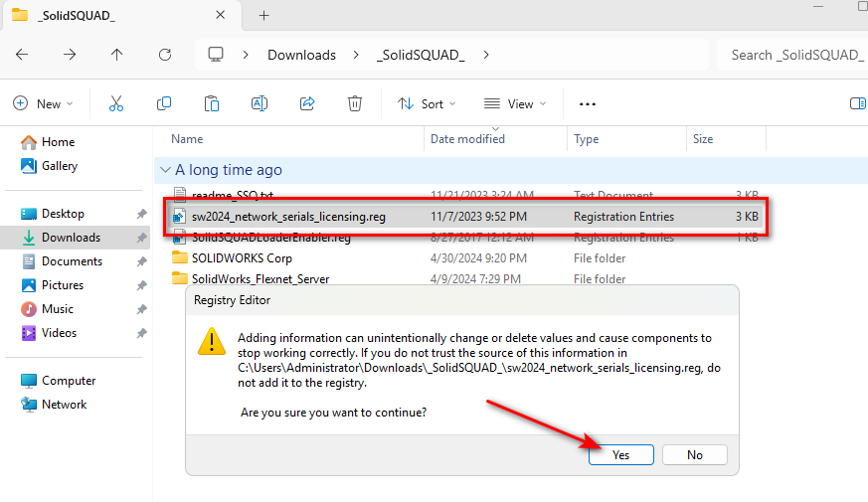Collapse the 'A long time ago' group

[x=165, y=170]
